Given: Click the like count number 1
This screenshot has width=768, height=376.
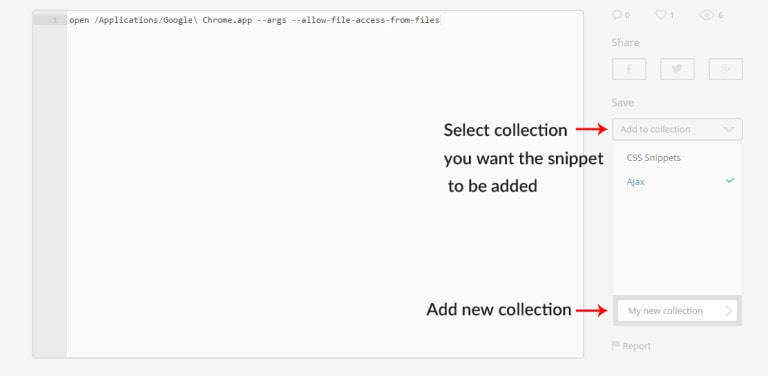Looking at the screenshot, I should pos(672,16).
